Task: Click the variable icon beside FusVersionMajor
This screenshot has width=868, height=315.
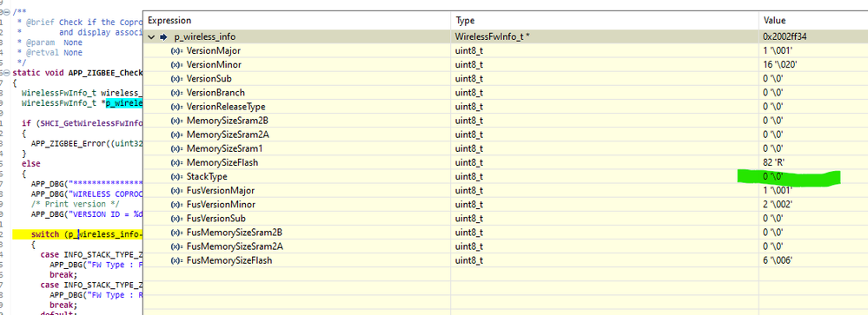Action: 177,191
